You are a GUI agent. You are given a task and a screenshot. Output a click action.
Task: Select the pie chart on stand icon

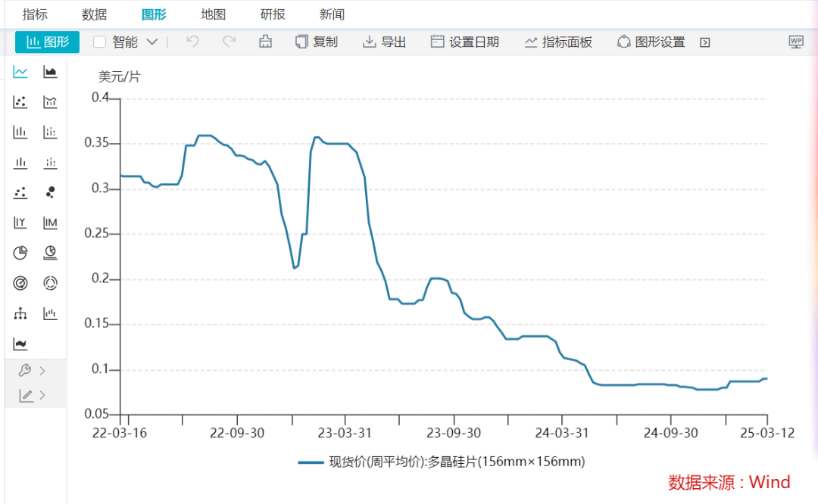[x=50, y=254]
